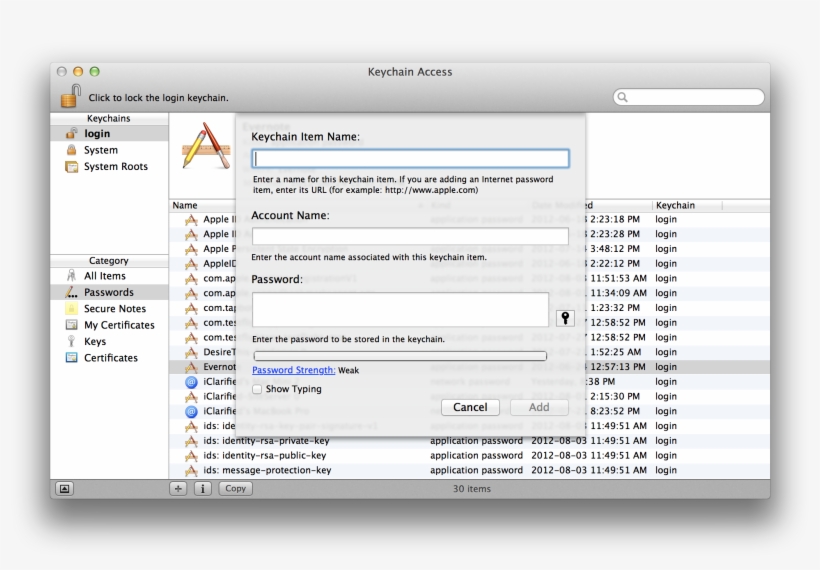
Task: Open the Password Strength link
Action: click(x=293, y=370)
